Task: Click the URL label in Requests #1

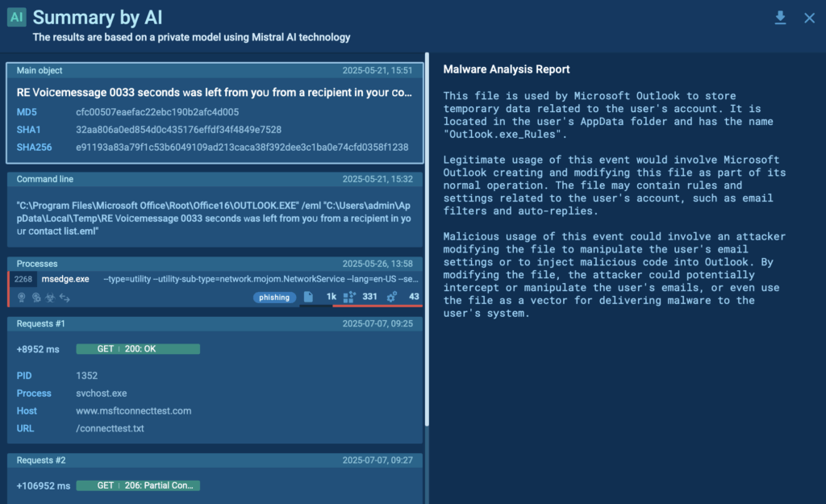Action: pos(25,429)
